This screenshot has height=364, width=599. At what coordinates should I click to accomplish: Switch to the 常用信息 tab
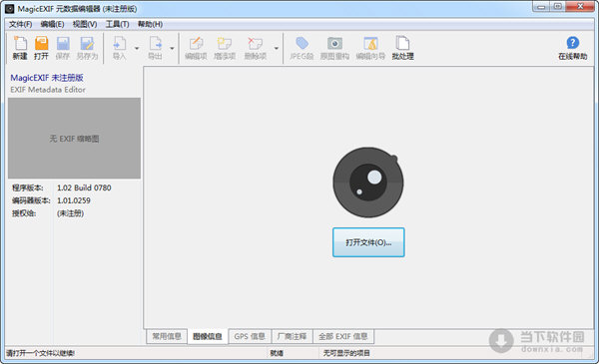167,336
